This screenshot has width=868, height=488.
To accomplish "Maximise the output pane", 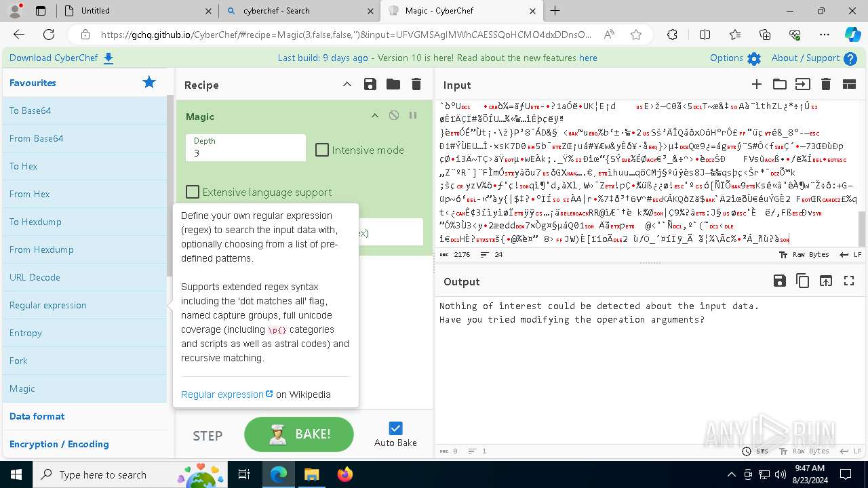I will 849,281.
